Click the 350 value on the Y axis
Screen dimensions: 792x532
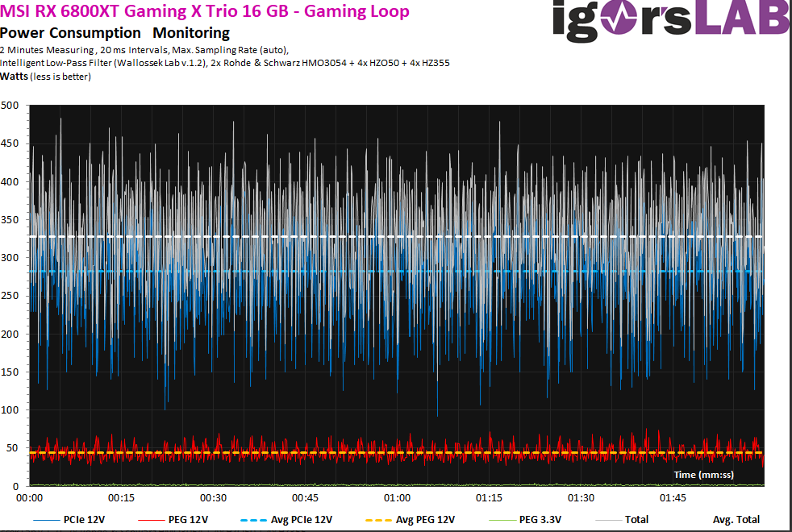point(10,219)
